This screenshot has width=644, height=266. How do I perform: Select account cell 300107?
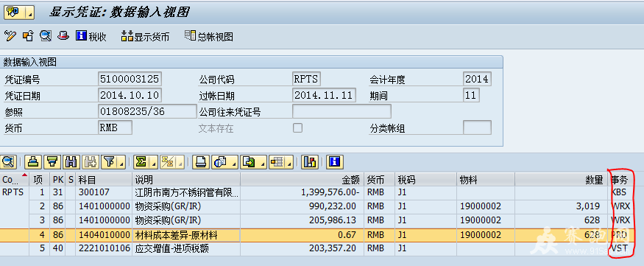click(104, 193)
